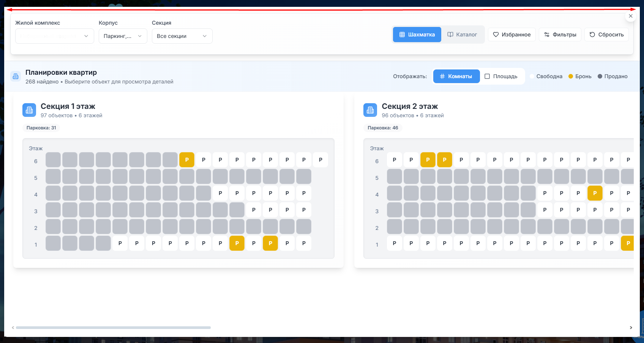Switch to the Шахматка view tab
The image size is (644, 343).
pos(417,35)
